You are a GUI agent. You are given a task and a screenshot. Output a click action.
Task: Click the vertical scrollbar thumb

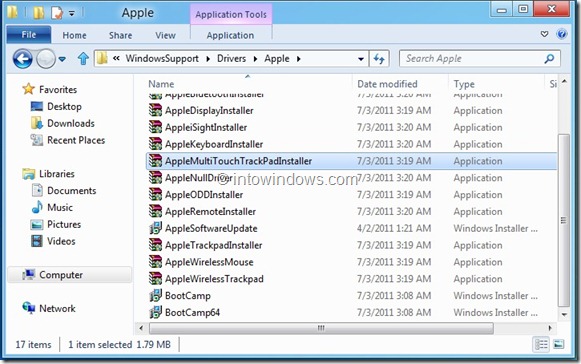tap(564, 220)
